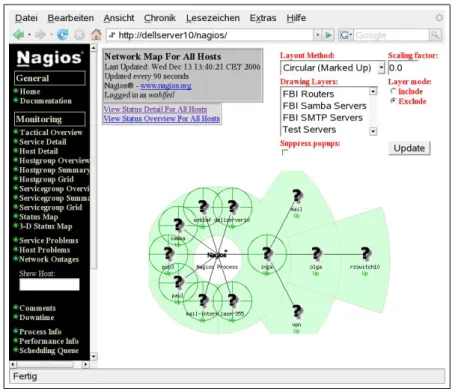Reload the page with the refresh icon
Viewport: 455px width, 392px height.
[62, 35]
